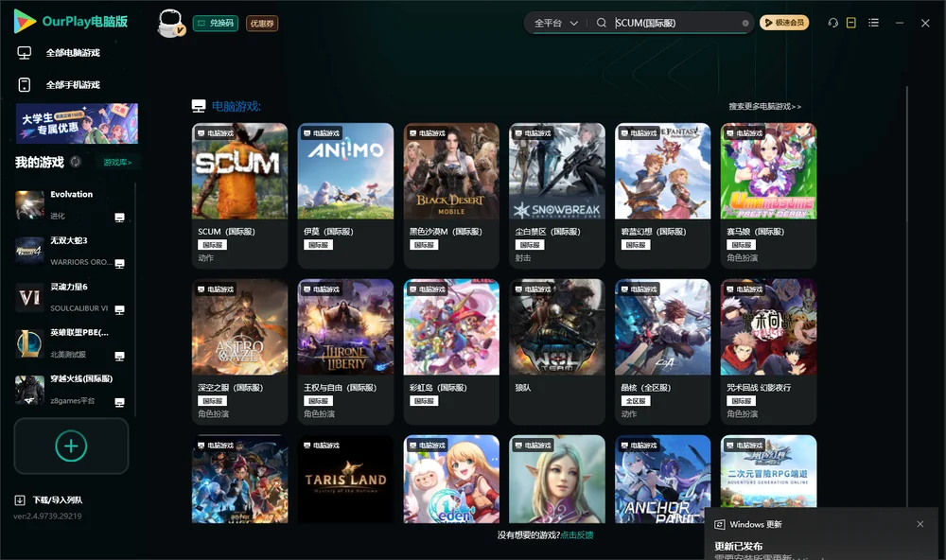Open the Tarisland game card
The image size is (946, 560).
pos(345,480)
